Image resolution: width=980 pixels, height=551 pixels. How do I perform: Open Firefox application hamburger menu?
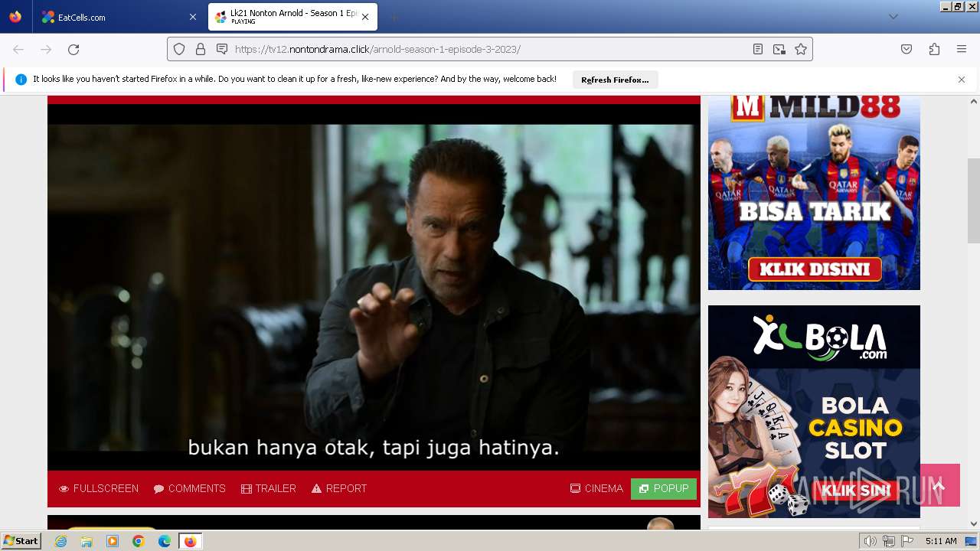(962, 49)
